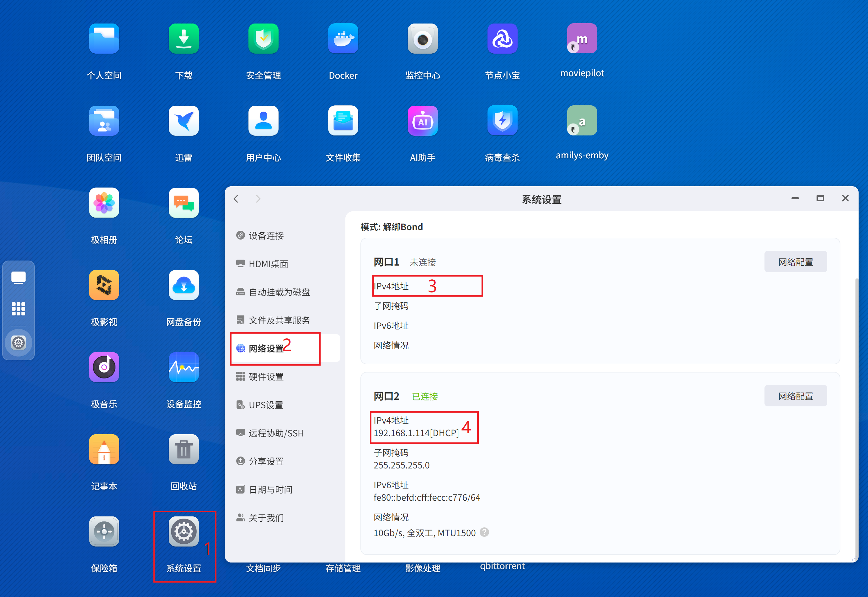
Task: Launch the AI助手 app
Action: point(423,120)
